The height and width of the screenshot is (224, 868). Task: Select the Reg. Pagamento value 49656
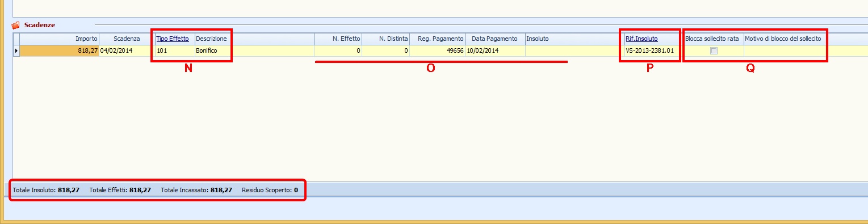click(x=438, y=51)
